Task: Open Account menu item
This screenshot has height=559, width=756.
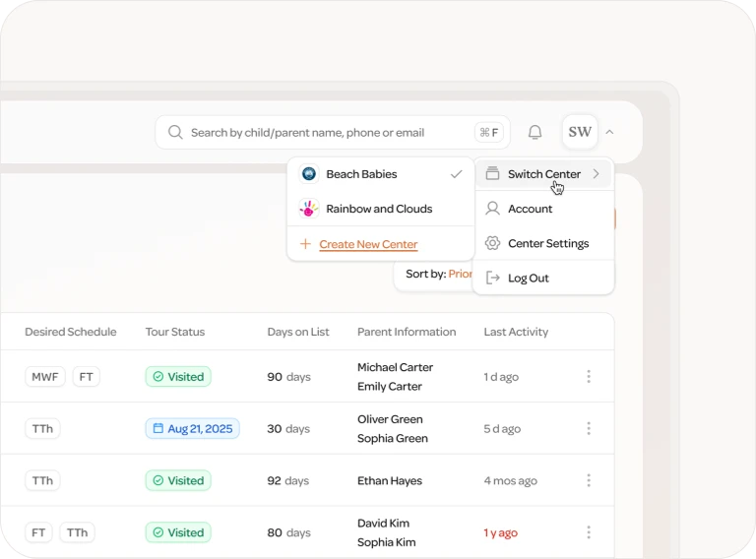Action: (543, 209)
